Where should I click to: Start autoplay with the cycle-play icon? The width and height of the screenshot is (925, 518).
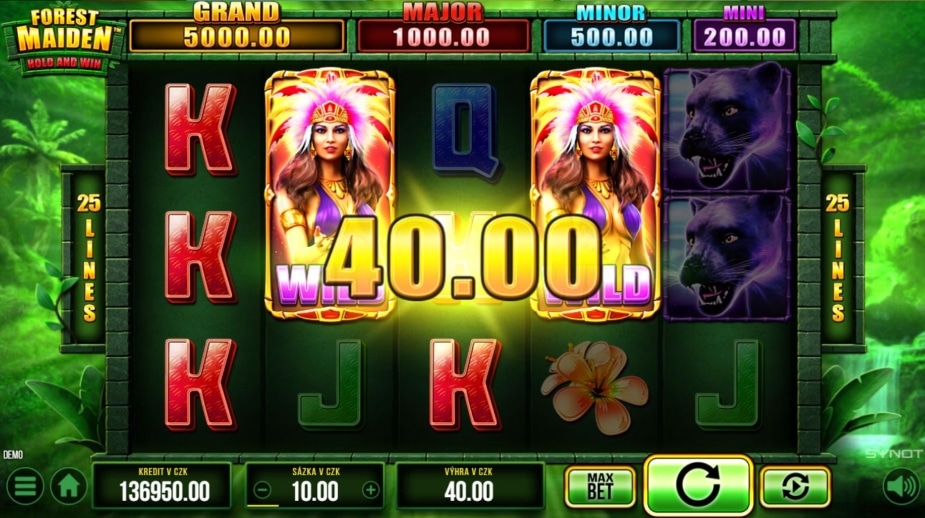(x=795, y=487)
